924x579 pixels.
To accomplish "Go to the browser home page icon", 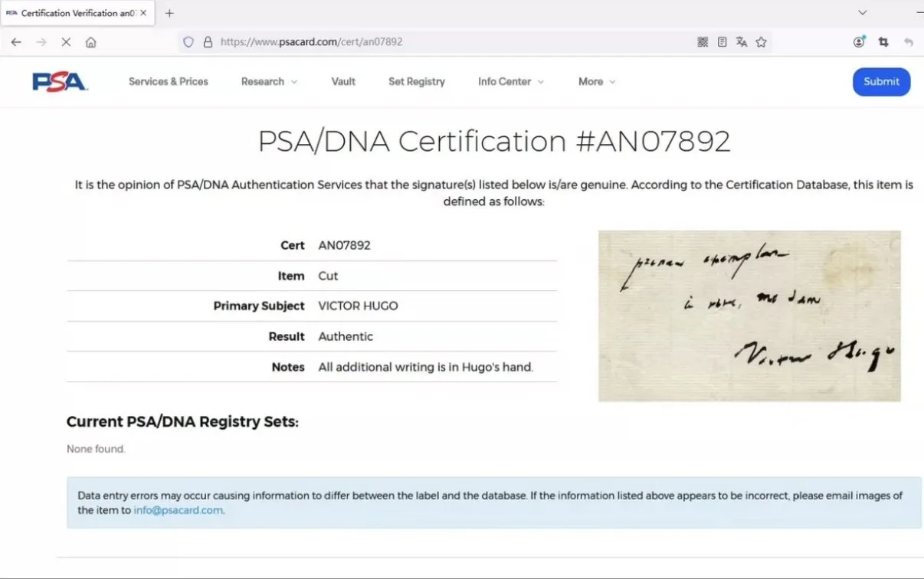I will [x=90, y=42].
